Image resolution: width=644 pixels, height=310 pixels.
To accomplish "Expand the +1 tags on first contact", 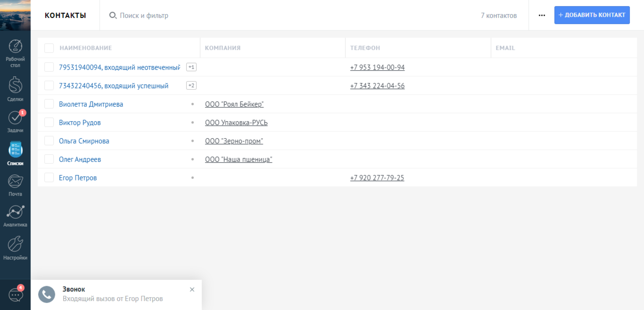I will 191,67.
